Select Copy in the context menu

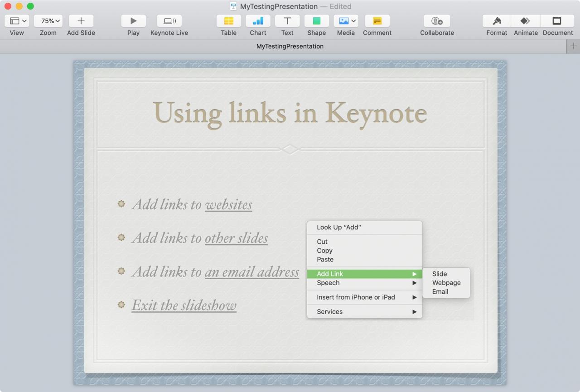coord(324,251)
